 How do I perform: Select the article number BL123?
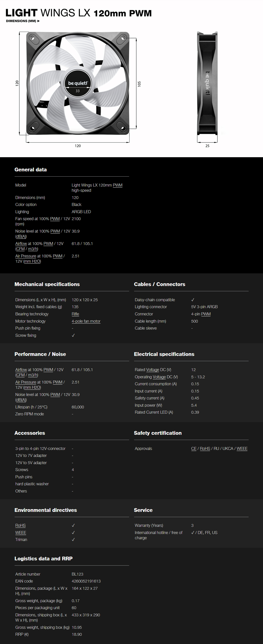click(x=77, y=574)
